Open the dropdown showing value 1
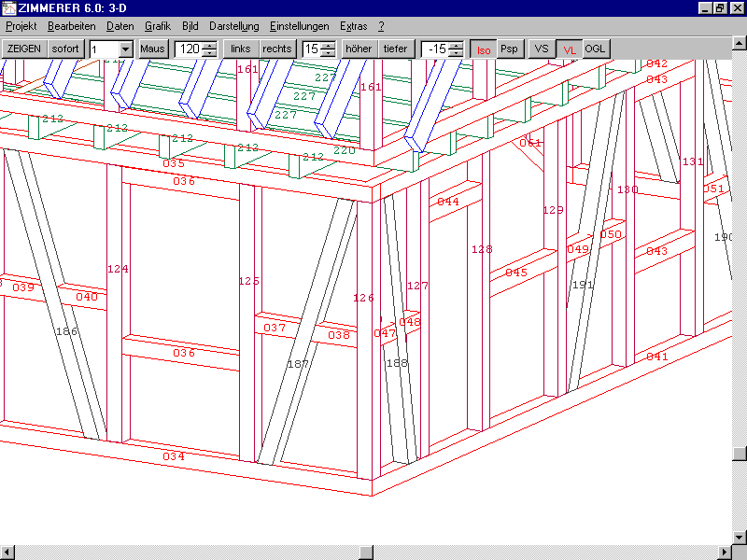This screenshot has height=560, width=747. [125, 49]
